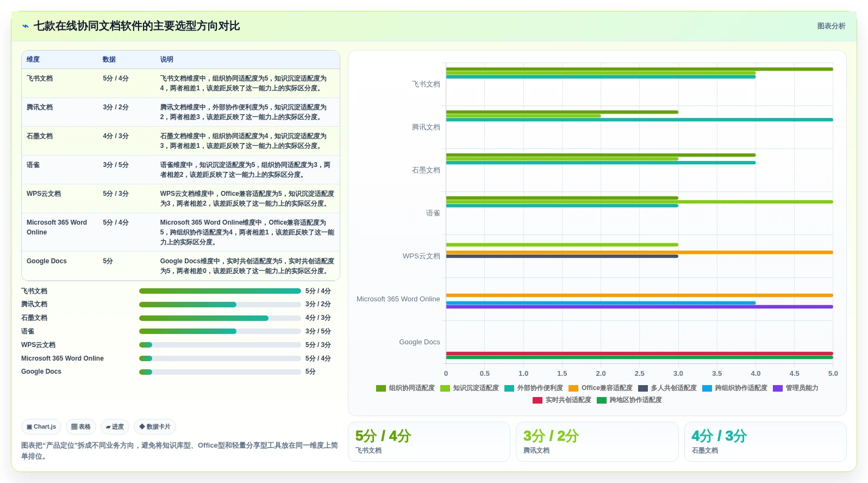Click the purple 管理员能力 bar for Microsoft 365
This screenshot has width=868, height=483.
point(640,307)
